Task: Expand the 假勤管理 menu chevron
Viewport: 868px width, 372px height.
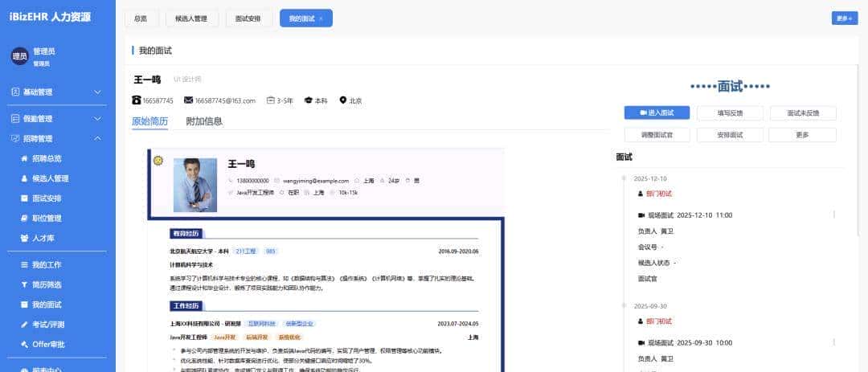Action: (97, 118)
